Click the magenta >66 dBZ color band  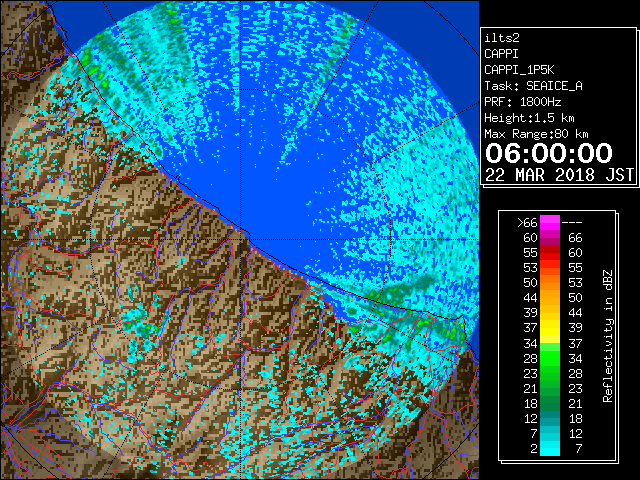pos(550,223)
